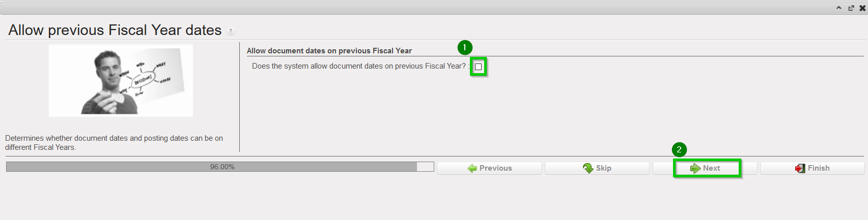
Task: Click the man with decisions diagram image
Action: click(121, 80)
